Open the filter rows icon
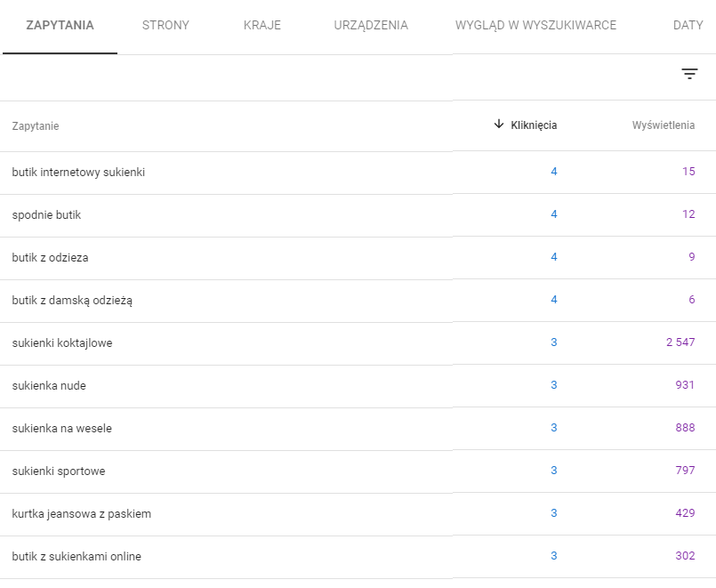 click(x=689, y=74)
